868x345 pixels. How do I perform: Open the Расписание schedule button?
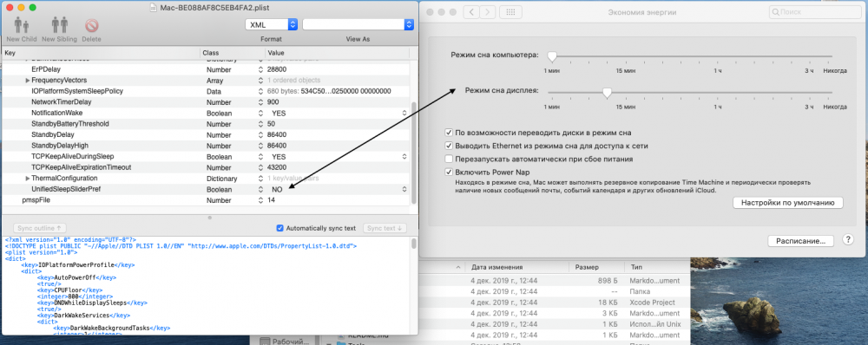coord(800,241)
